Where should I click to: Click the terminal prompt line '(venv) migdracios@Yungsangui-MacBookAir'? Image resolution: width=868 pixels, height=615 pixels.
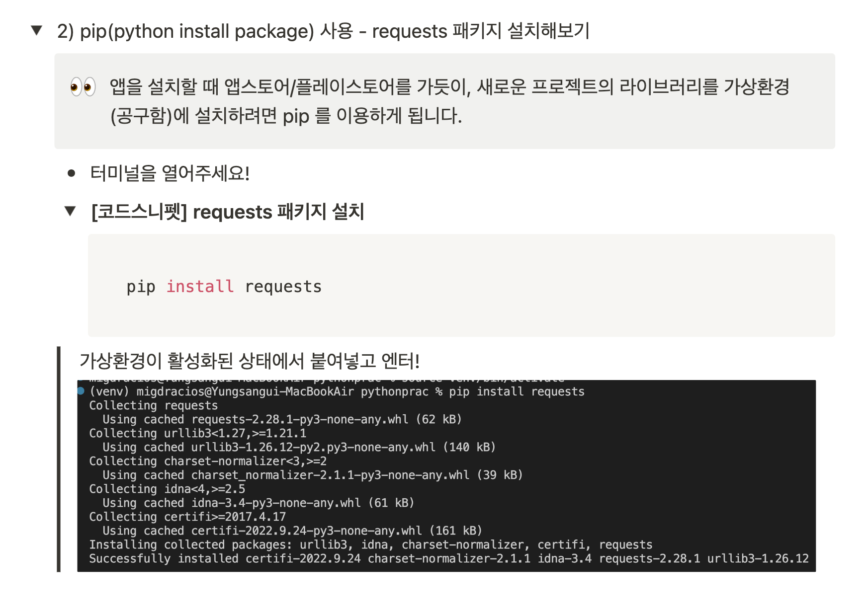point(222,392)
